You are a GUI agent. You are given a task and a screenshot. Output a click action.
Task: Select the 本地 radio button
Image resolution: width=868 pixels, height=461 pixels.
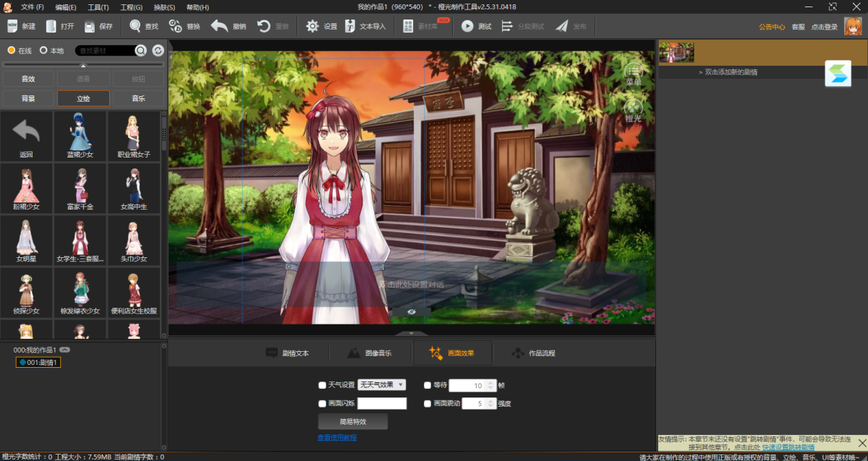(43, 51)
